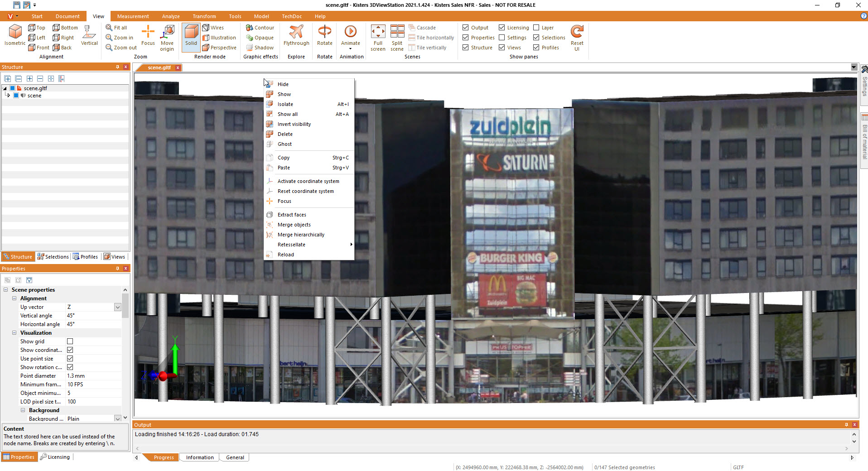This screenshot has height=471, width=868.
Task: Enter Full screen mode
Action: (x=378, y=38)
